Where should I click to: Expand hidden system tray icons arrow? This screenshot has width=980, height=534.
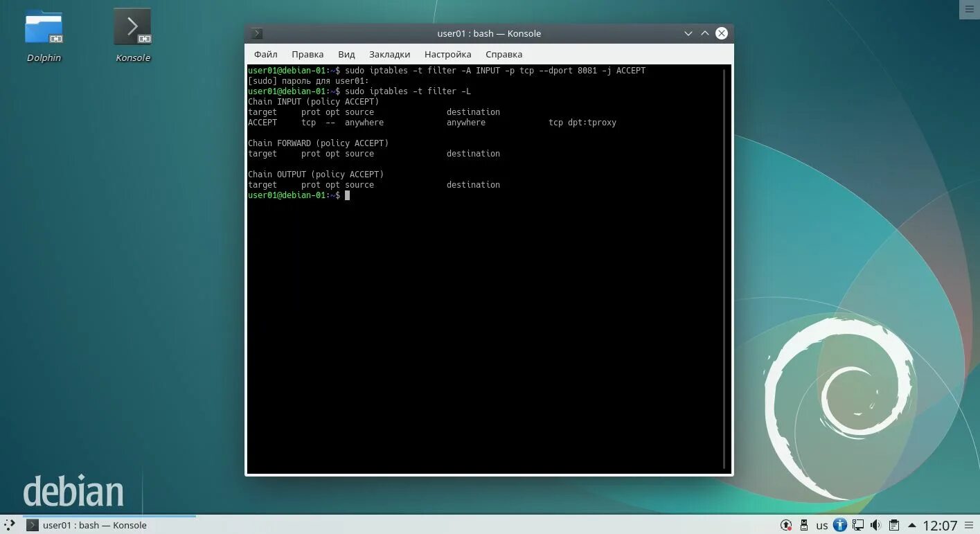coord(911,525)
